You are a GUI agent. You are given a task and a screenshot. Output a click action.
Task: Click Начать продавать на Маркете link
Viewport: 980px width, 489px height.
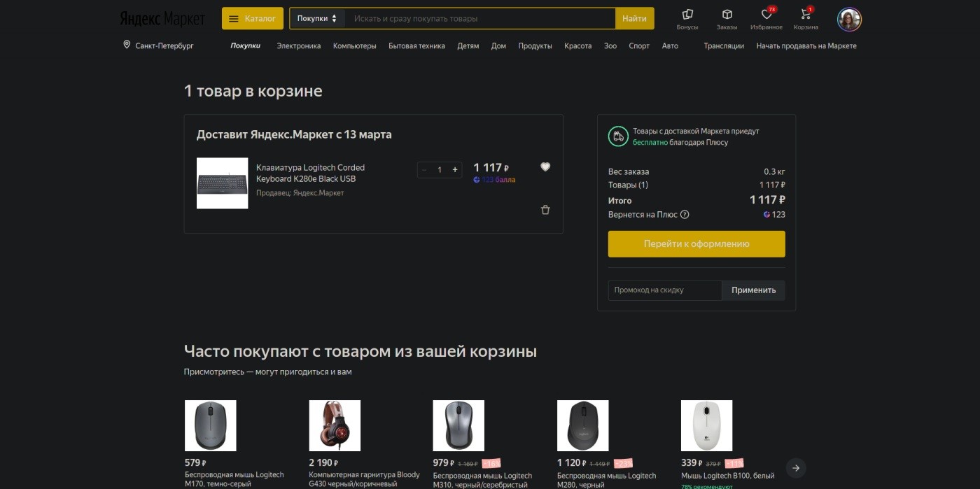pyautogui.click(x=806, y=45)
